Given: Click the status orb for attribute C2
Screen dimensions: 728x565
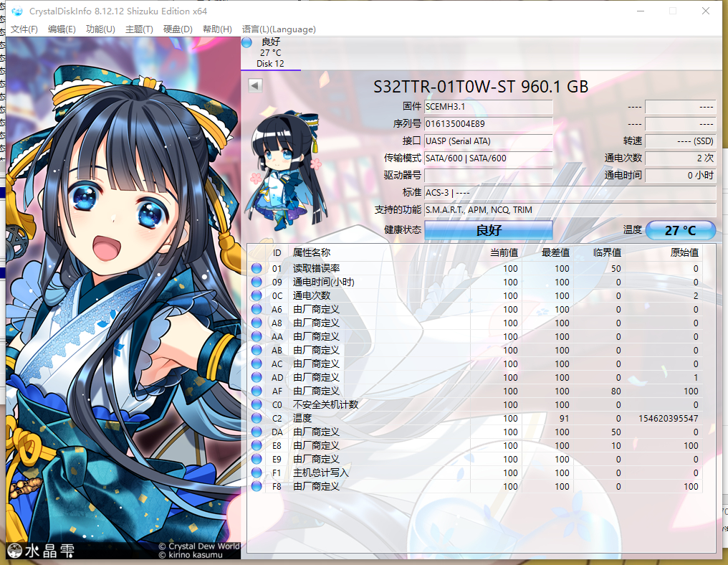Looking at the screenshot, I should pos(257,418).
